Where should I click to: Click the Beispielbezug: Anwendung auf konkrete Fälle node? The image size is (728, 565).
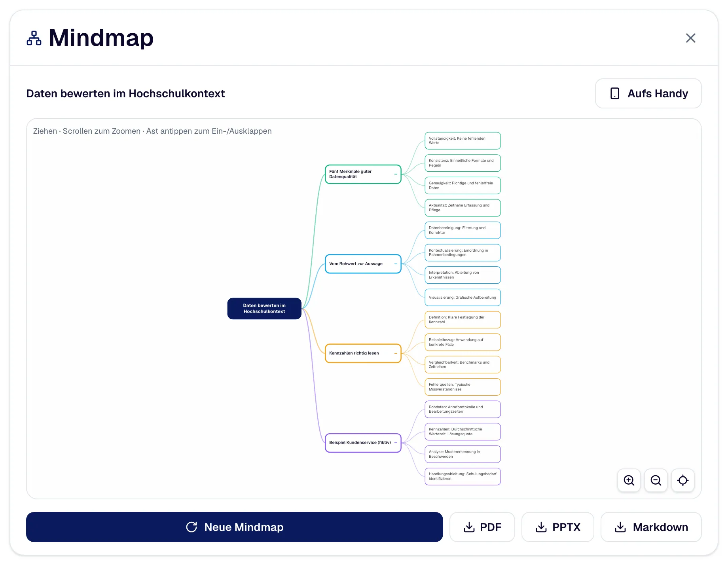pyautogui.click(x=463, y=342)
